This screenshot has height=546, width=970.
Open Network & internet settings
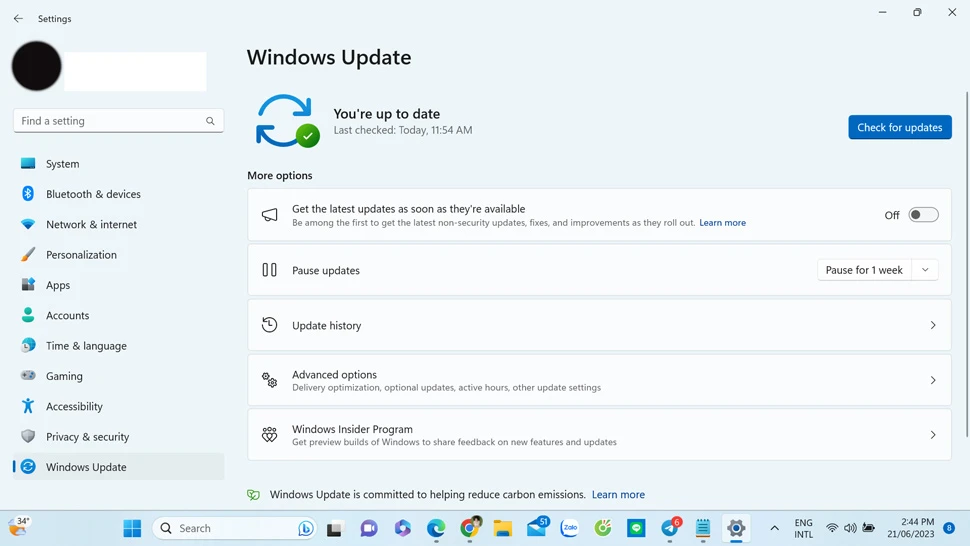pyautogui.click(x=91, y=225)
